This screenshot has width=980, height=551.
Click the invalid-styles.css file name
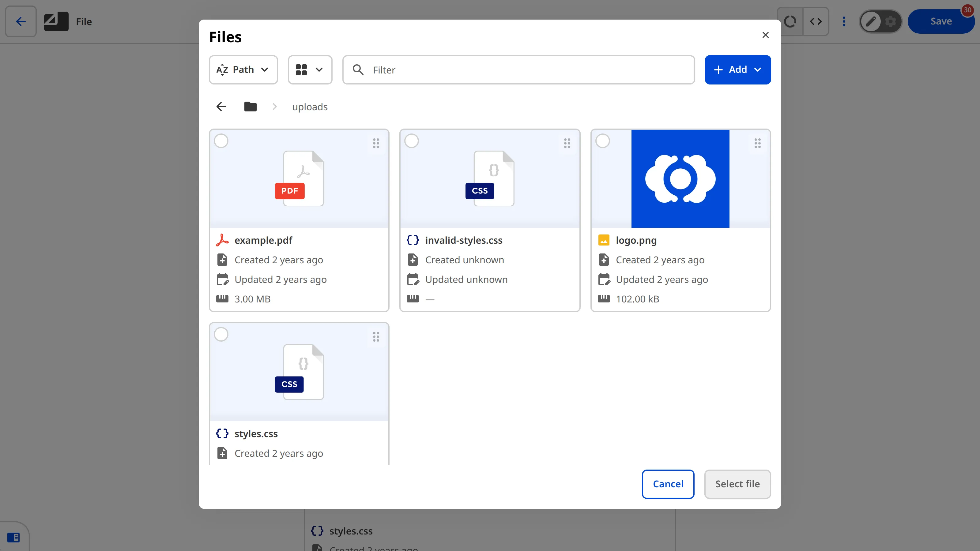click(464, 240)
